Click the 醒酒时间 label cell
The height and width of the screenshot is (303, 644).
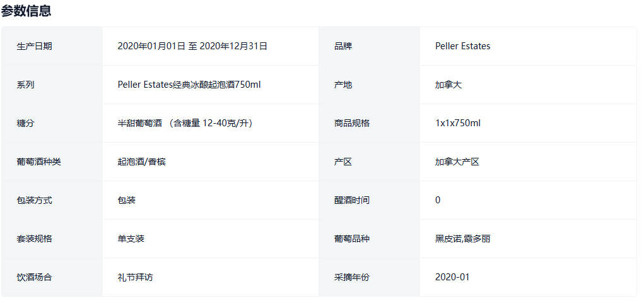352,200
